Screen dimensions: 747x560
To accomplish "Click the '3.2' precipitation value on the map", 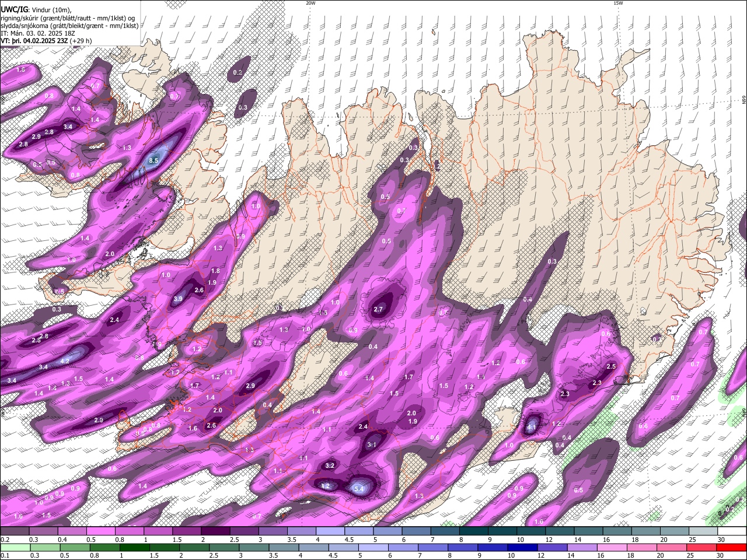I will 330,466.
